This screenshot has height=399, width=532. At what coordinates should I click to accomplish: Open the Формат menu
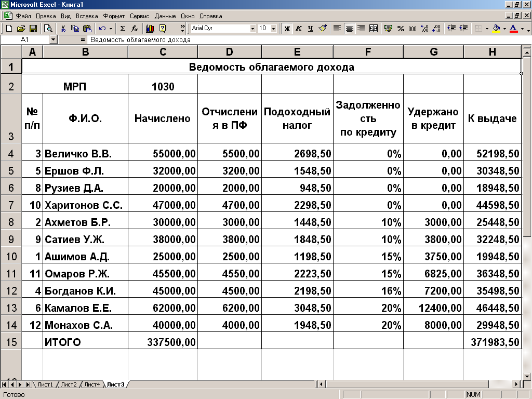click(x=114, y=16)
